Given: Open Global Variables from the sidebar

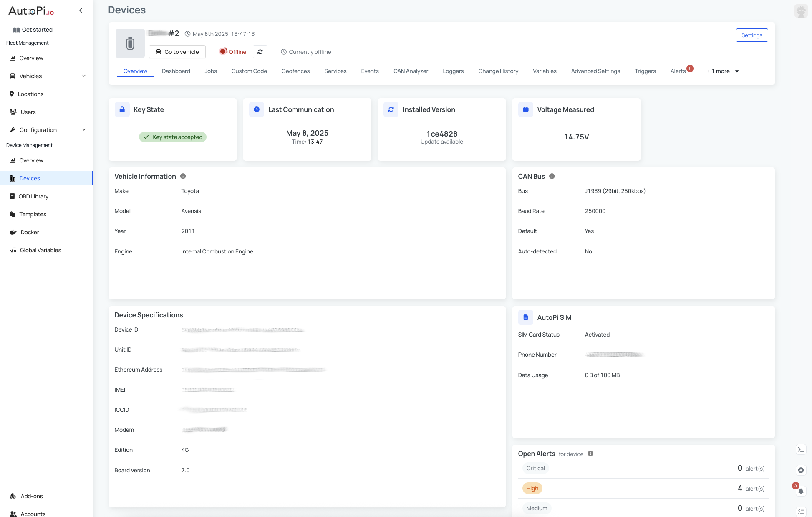Looking at the screenshot, I should pos(40,250).
